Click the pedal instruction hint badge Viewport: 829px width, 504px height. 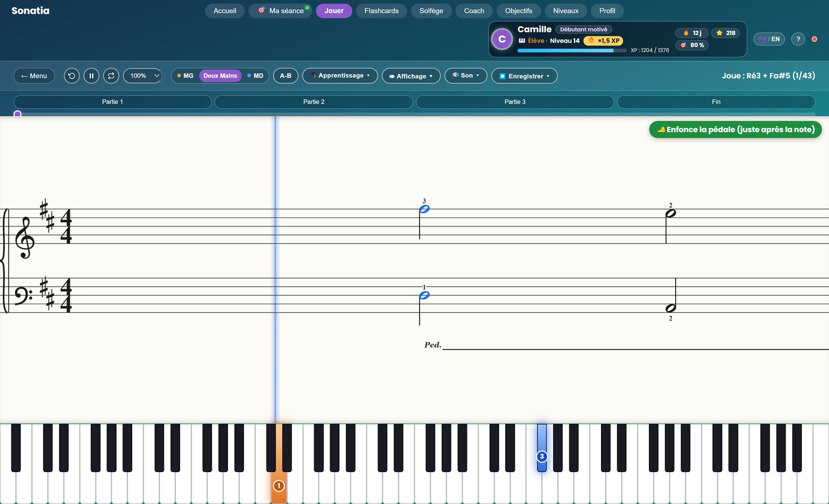(736, 129)
